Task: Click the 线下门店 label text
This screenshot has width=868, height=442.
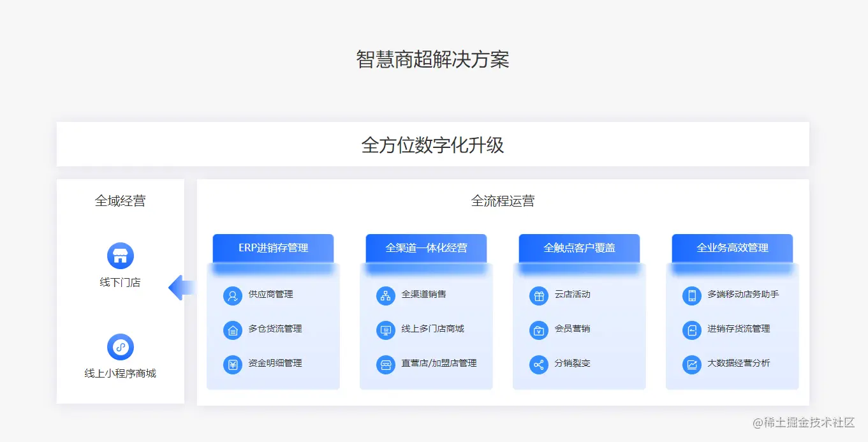Action: coord(121,283)
